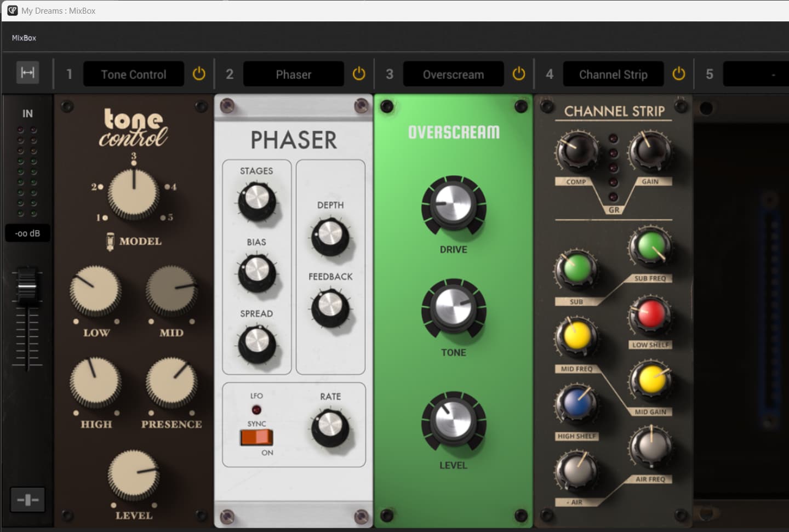Open the Tone Control effect selector
This screenshot has width=789, height=532.
(x=134, y=74)
